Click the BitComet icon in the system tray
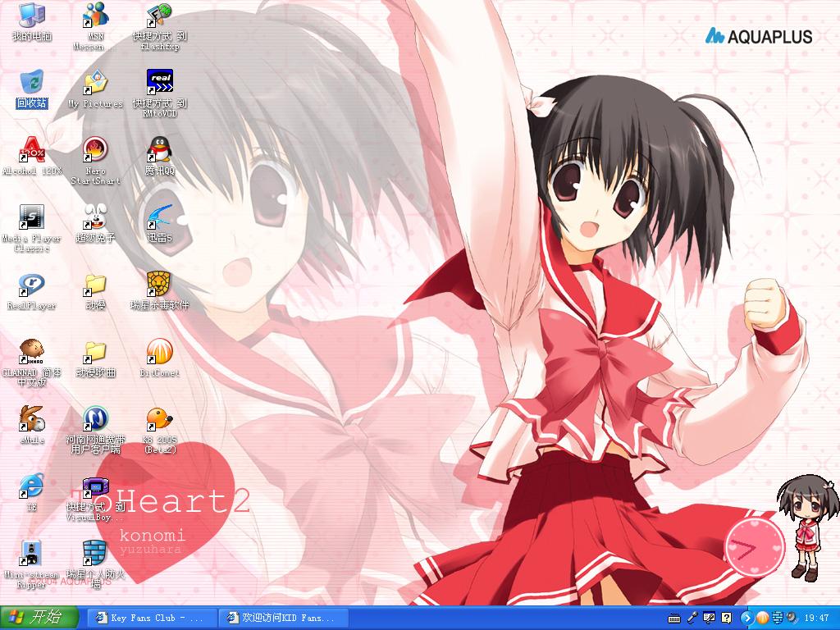Image resolution: width=840 pixels, height=630 pixels. (762, 619)
